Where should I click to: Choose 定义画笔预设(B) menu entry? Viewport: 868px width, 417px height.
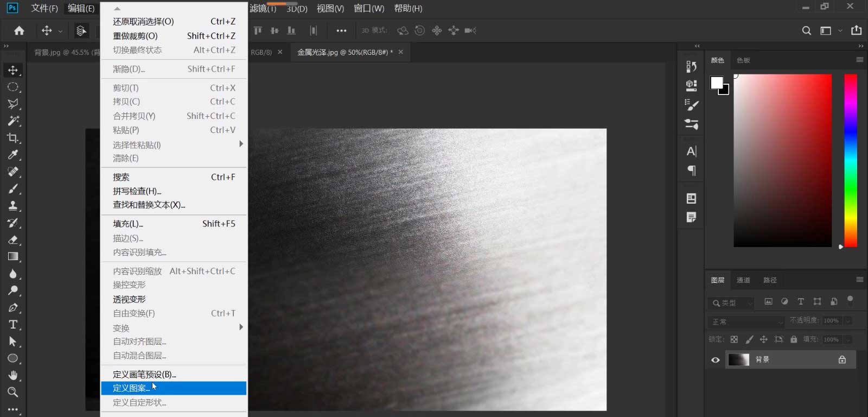pyautogui.click(x=174, y=374)
